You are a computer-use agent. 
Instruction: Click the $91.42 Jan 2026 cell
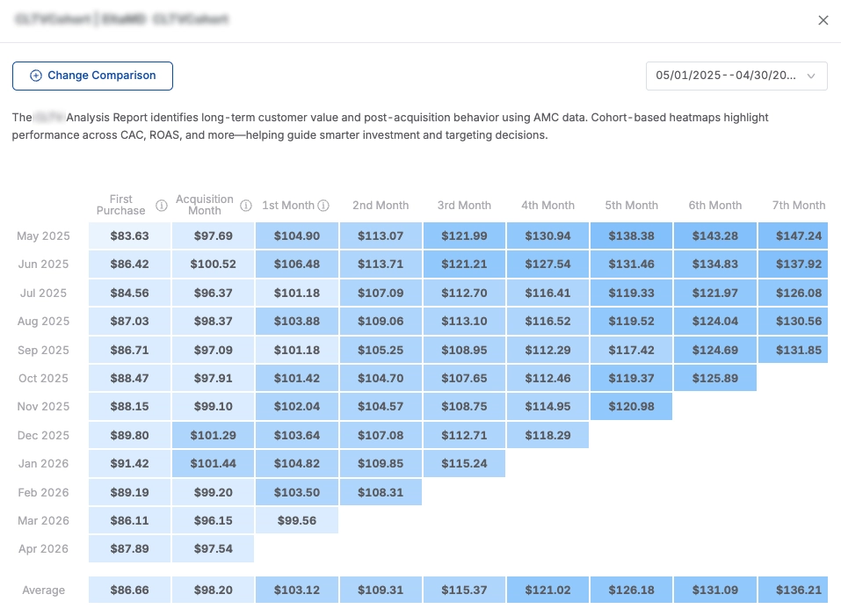click(x=130, y=464)
